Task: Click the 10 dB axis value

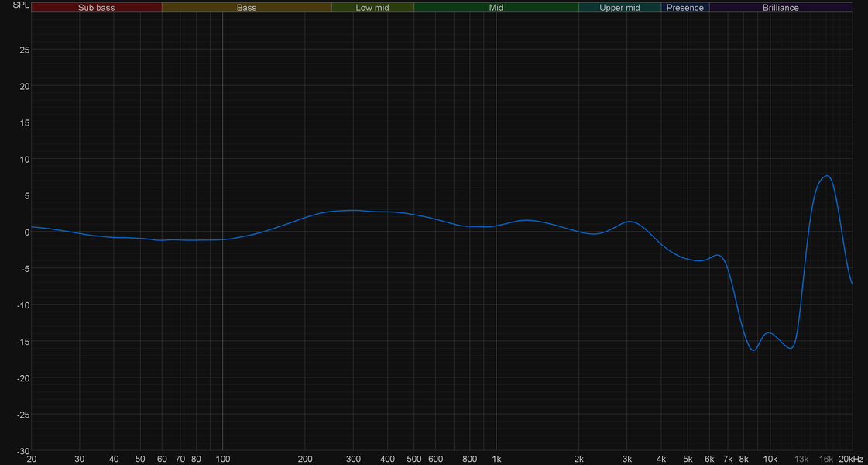Action: [x=24, y=159]
